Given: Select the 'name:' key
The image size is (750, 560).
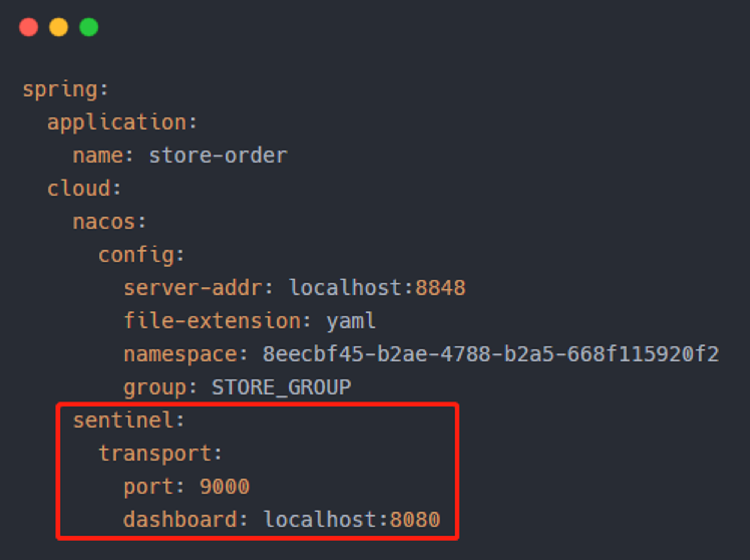Looking at the screenshot, I should (x=103, y=156).
